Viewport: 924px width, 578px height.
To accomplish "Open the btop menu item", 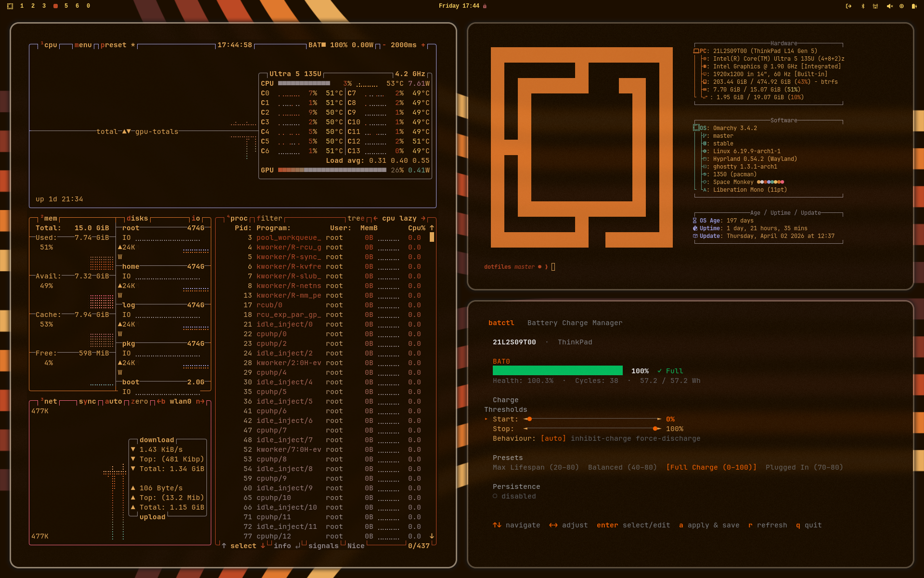I will tap(83, 45).
